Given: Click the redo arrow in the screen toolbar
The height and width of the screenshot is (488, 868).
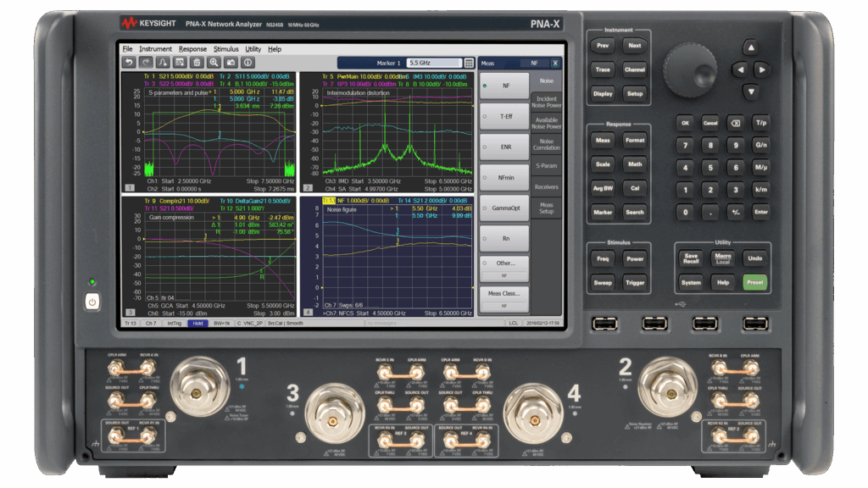Looking at the screenshot, I should pyautogui.click(x=146, y=63).
